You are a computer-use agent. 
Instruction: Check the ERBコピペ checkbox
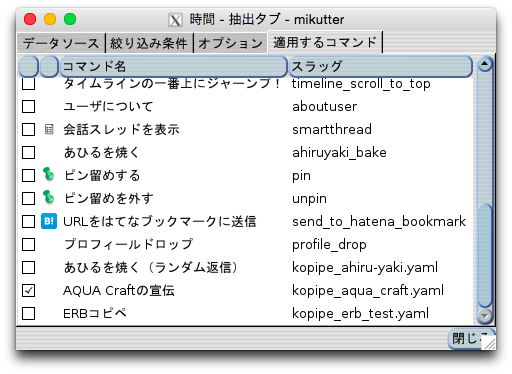[x=28, y=314]
